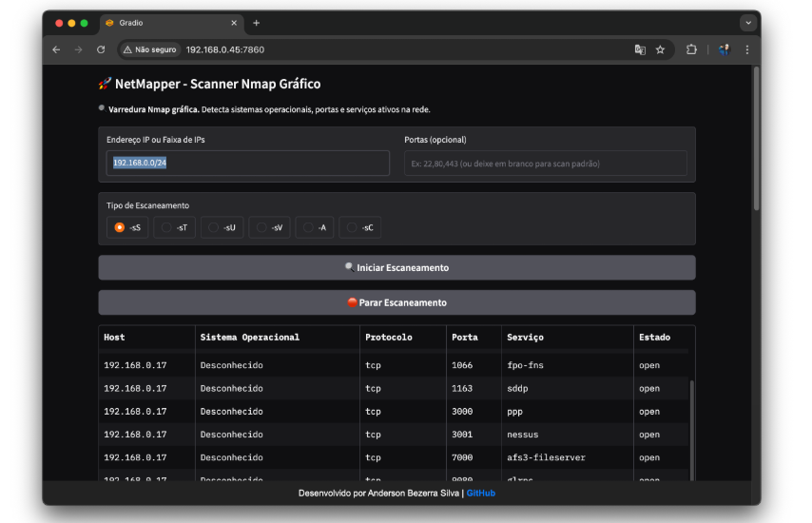The height and width of the screenshot is (523, 812).
Task: Open the Chrome three-dot menu
Action: coord(747,49)
